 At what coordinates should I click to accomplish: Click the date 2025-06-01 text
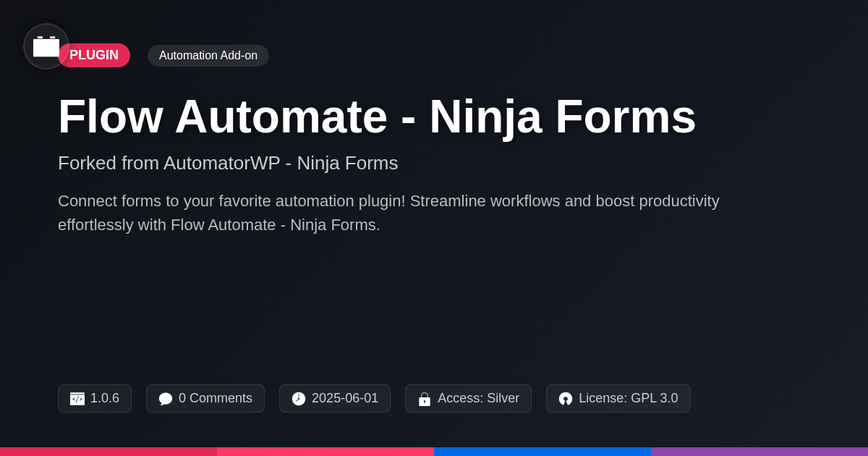(345, 399)
